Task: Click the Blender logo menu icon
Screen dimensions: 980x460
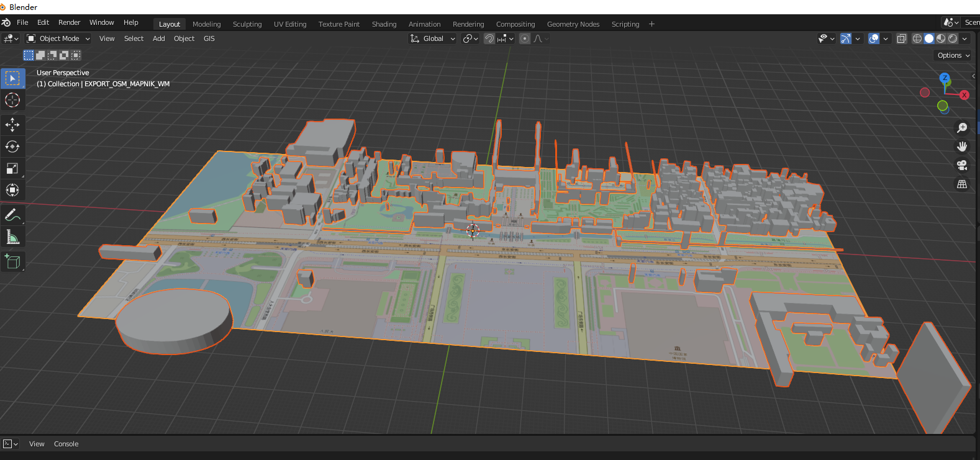Action: [6, 22]
